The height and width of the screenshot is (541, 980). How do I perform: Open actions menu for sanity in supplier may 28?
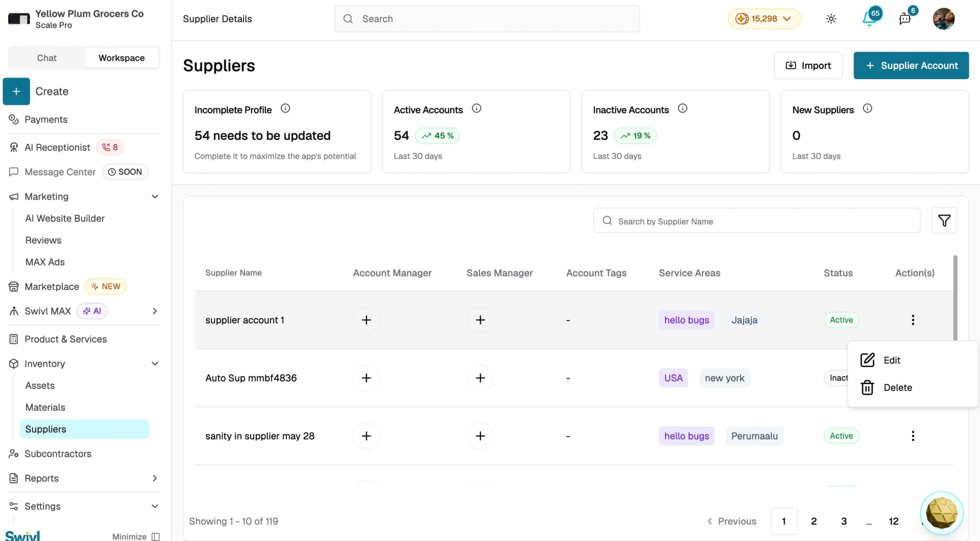coord(913,436)
